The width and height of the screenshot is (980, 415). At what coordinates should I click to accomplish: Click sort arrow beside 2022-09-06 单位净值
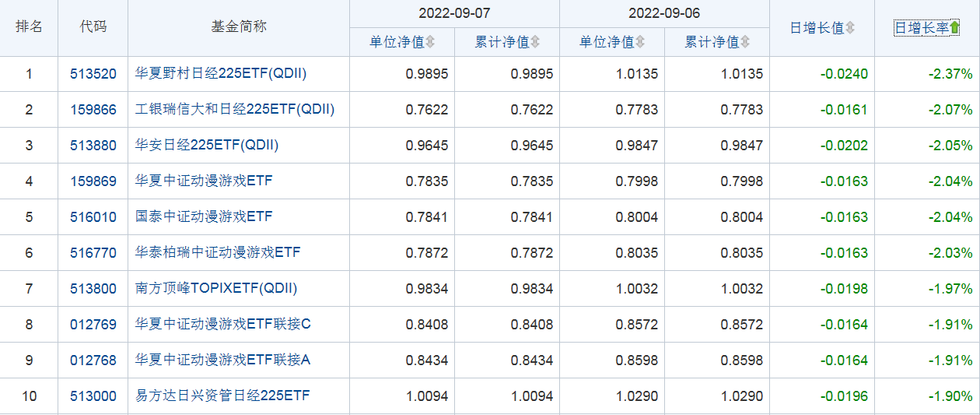point(640,42)
